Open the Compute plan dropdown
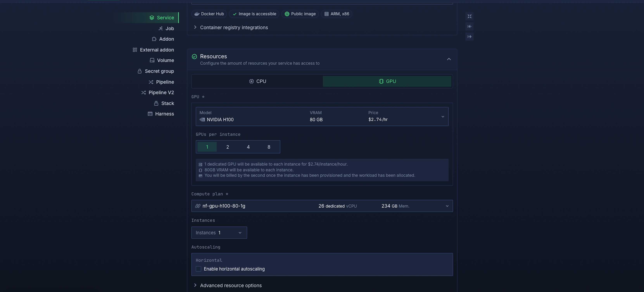The image size is (644, 292). pyautogui.click(x=322, y=206)
